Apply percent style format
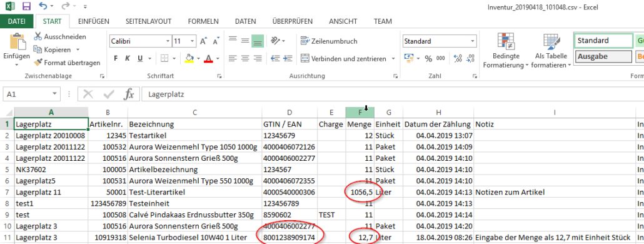 [428, 58]
